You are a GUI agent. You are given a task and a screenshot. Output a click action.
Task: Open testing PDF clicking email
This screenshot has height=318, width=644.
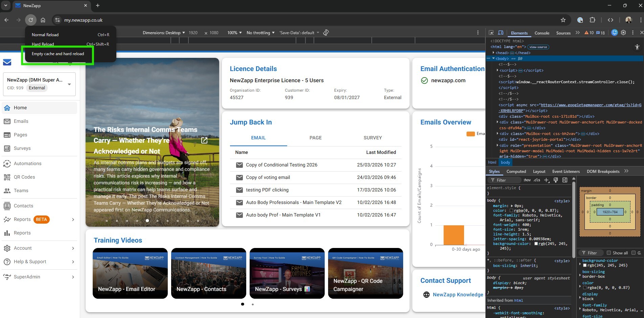coord(267,190)
